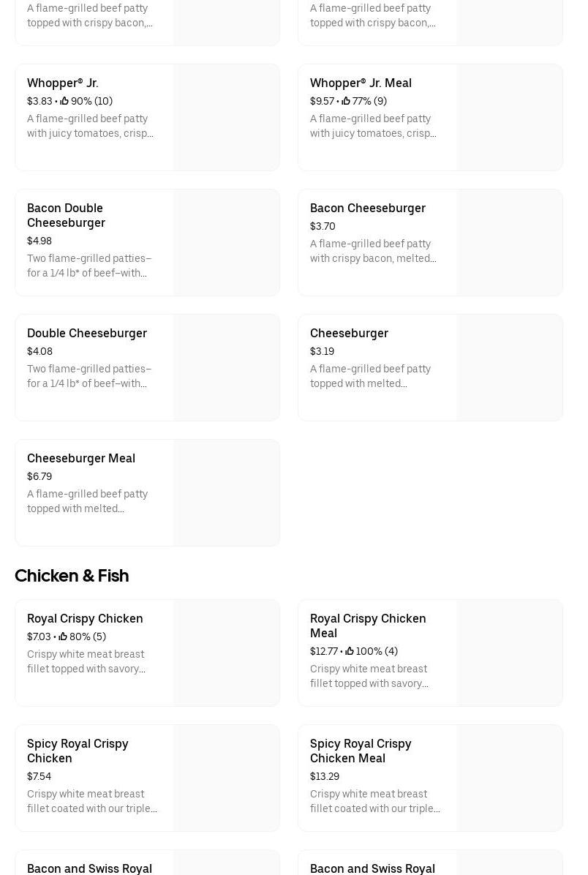Click the thumbs-up icon on Whopper Jr.

pyautogui.click(x=64, y=101)
